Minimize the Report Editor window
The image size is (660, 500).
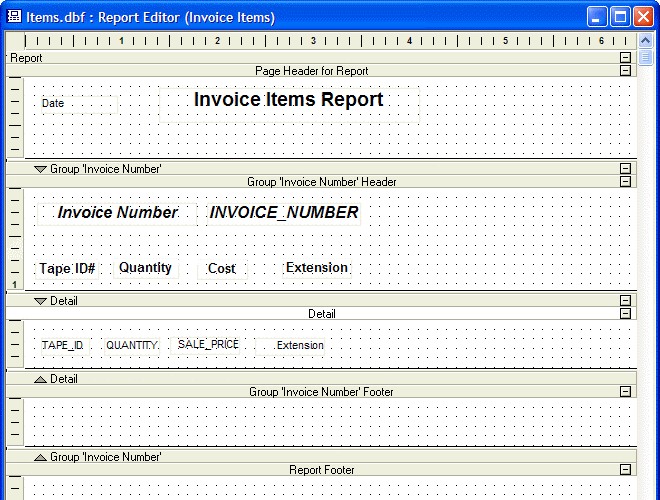(597, 17)
